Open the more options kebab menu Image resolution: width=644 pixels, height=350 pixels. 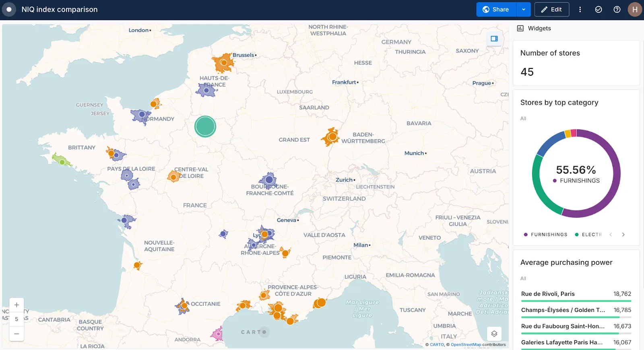(580, 9)
